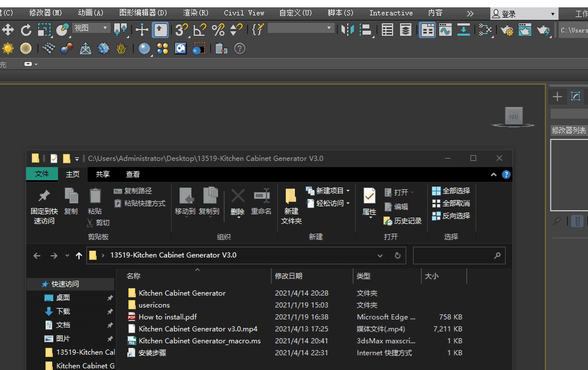Click 历史记录 in the open group
Image resolution: width=588 pixels, height=370 pixels.
403,221
